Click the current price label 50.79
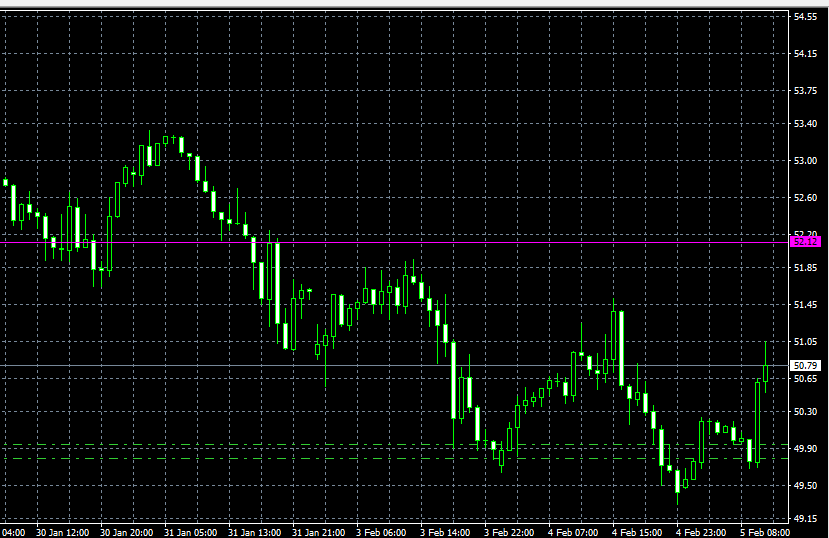The height and width of the screenshot is (538, 829). click(805, 366)
